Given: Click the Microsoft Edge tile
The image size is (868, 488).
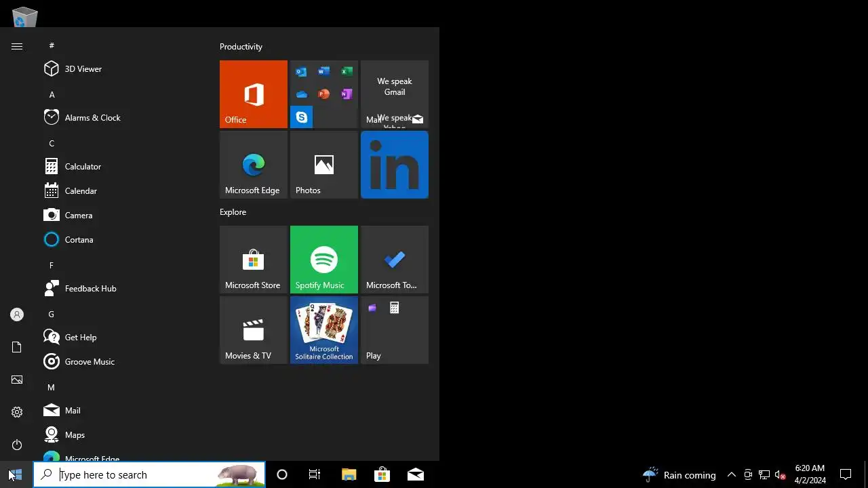Looking at the screenshot, I should click(x=254, y=165).
